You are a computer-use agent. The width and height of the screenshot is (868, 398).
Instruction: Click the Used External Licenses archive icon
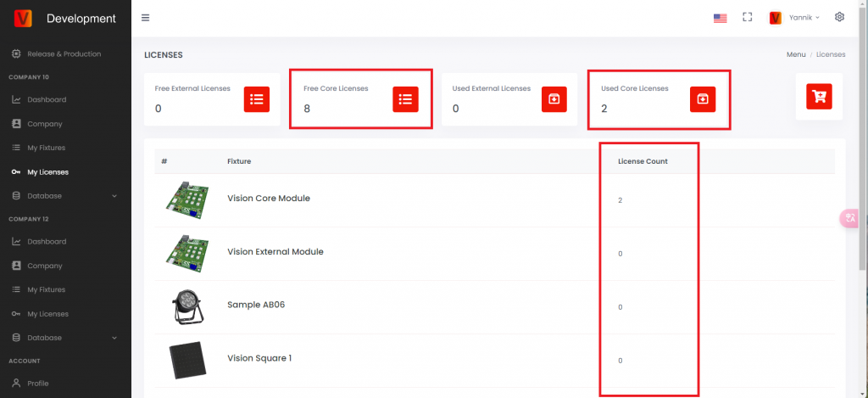click(x=554, y=99)
